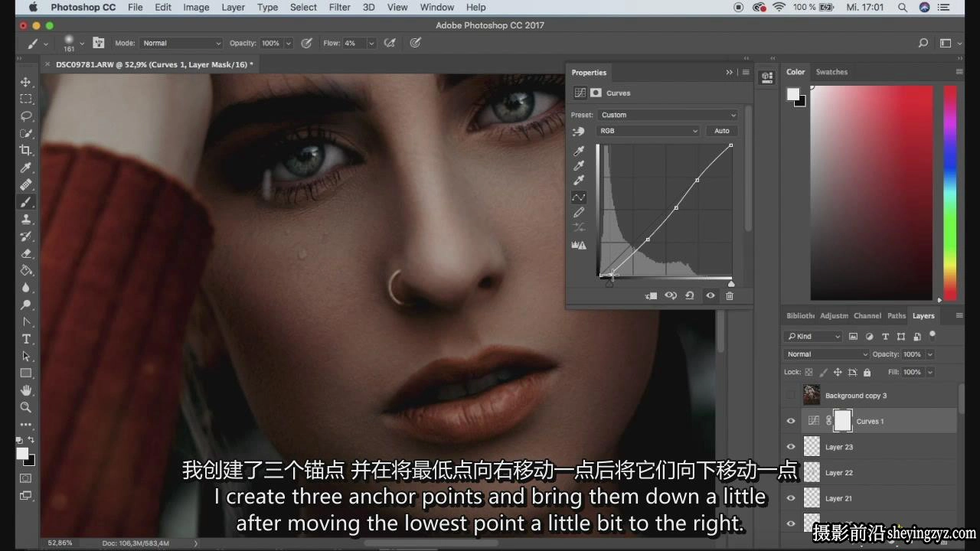Pick the white point eyedropper in Curves
The width and height of the screenshot is (980, 551).
pos(579,181)
